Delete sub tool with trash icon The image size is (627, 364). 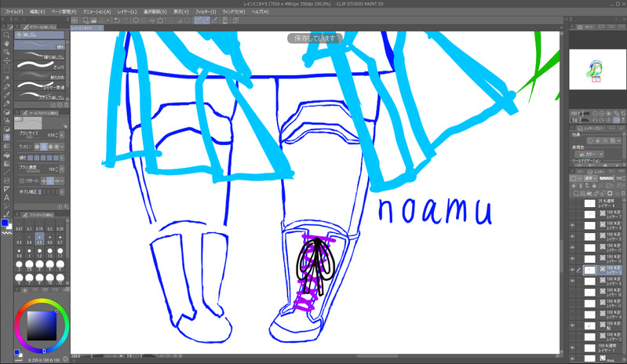[x=67, y=104]
